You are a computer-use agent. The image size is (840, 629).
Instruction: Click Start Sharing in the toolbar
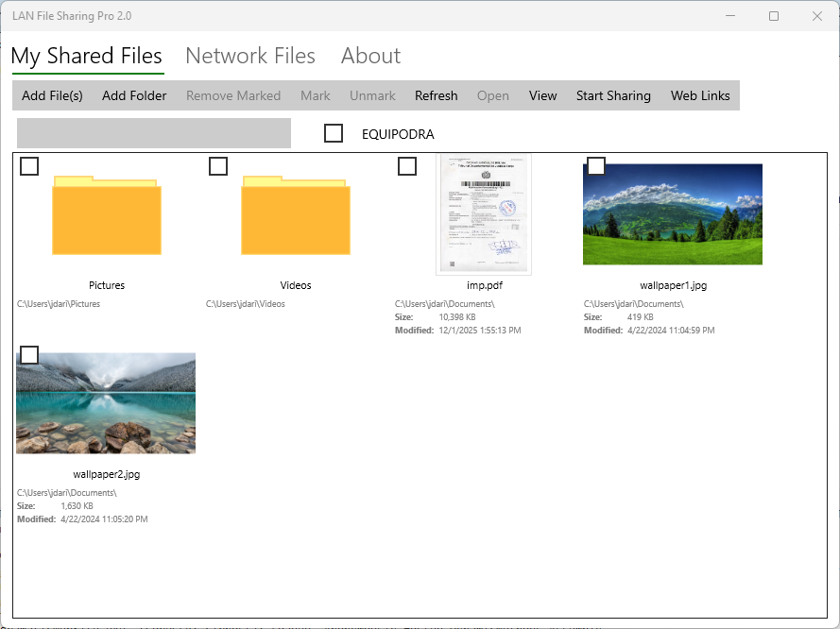[612, 95]
